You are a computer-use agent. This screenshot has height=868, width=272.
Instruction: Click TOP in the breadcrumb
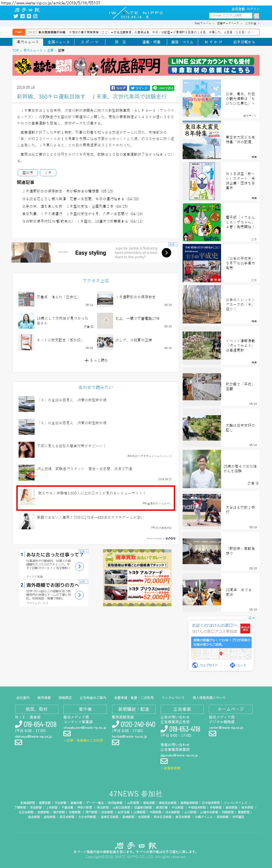tap(15, 50)
